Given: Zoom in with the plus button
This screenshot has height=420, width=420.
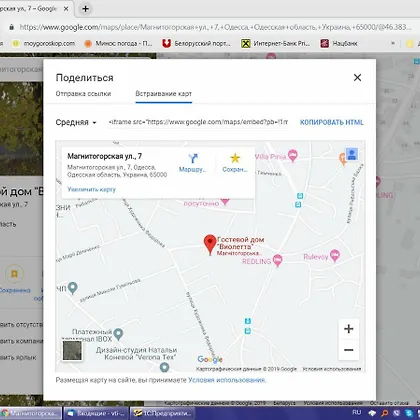Looking at the screenshot, I should click(349, 329).
